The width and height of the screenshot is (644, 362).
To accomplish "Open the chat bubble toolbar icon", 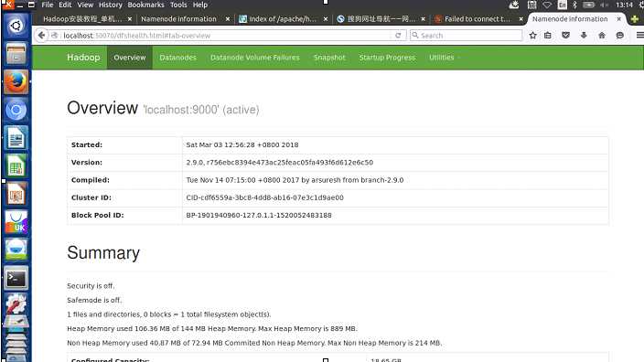I will (620, 36).
